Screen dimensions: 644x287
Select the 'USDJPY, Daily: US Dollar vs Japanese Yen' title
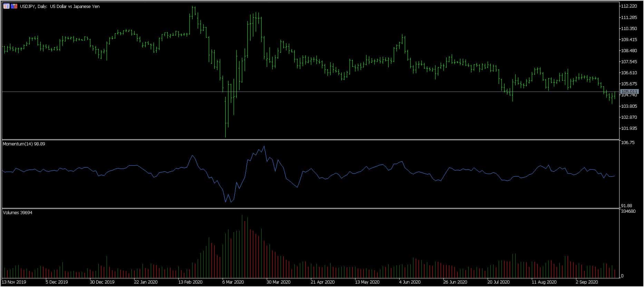tap(60, 7)
